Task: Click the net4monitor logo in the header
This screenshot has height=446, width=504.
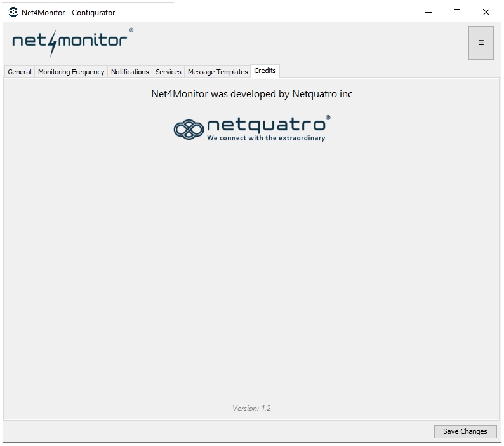Action: point(72,42)
